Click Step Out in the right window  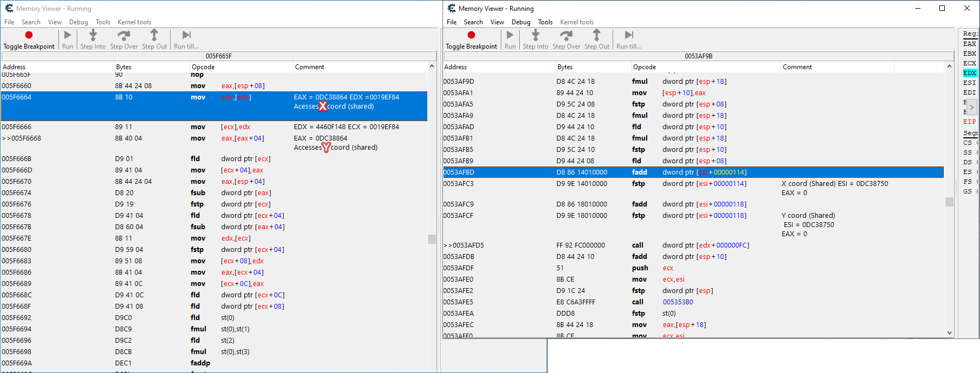pyautogui.click(x=596, y=39)
